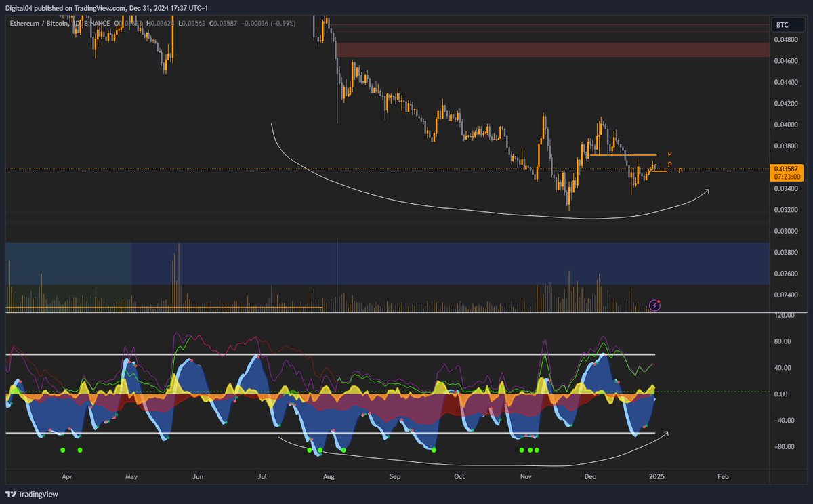813x504 pixels.
Task: Click the Sep label on time axis
Action: (x=396, y=477)
